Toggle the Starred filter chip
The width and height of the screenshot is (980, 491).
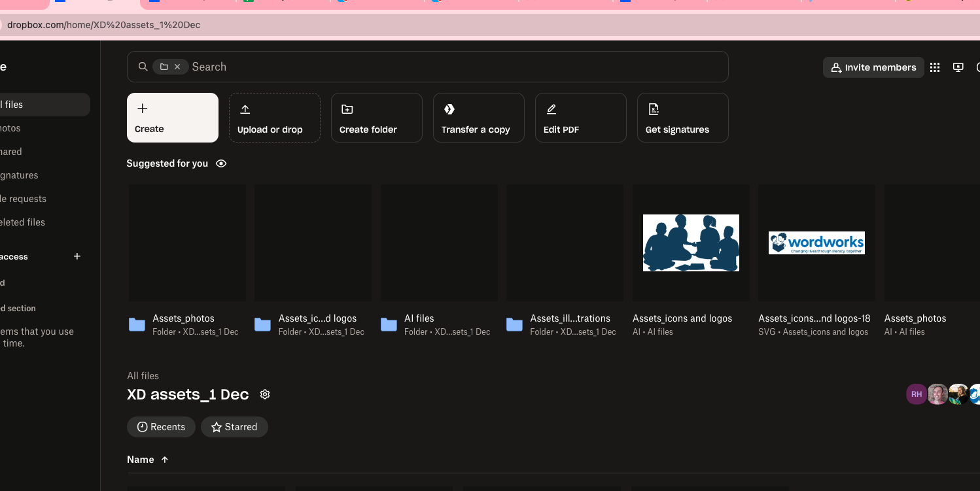coord(234,427)
